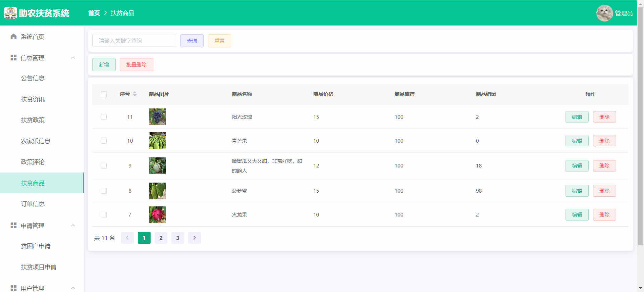Open the 火龙果 product image

click(157, 215)
